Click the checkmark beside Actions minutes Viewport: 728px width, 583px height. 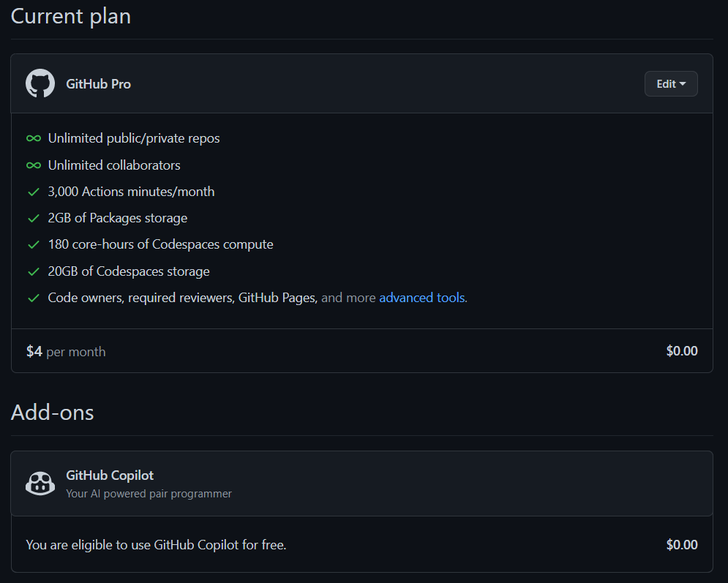click(x=33, y=191)
